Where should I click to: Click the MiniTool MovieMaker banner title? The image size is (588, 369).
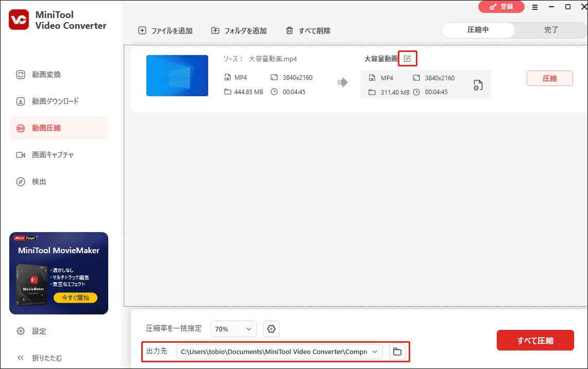tap(59, 251)
